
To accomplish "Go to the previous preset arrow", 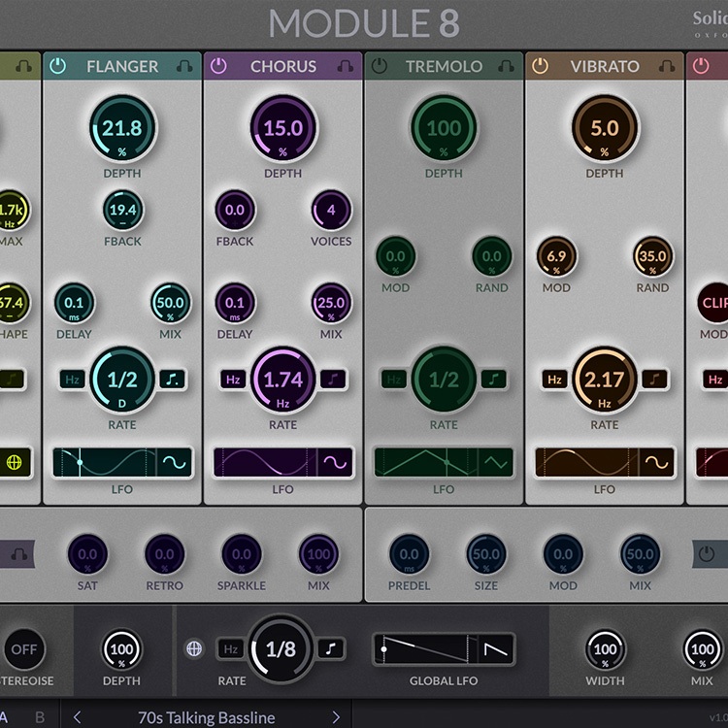I will [x=78, y=717].
